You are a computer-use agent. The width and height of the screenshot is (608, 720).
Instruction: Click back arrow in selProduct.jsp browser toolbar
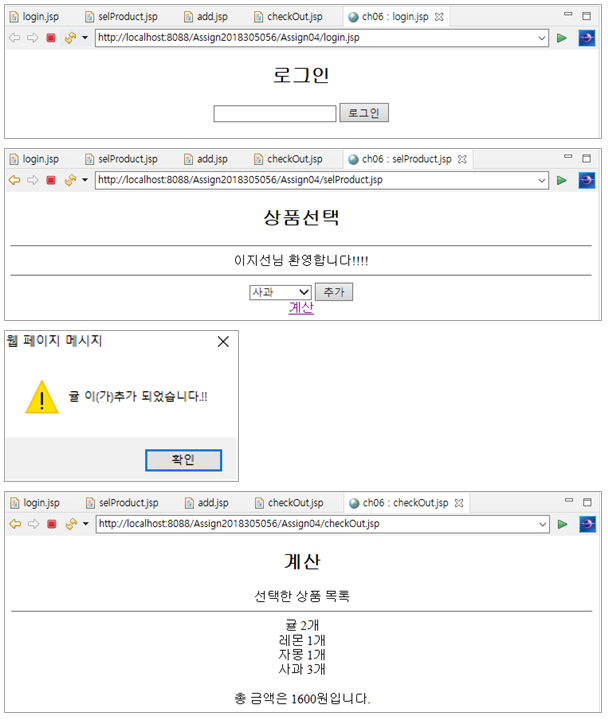pos(15,180)
